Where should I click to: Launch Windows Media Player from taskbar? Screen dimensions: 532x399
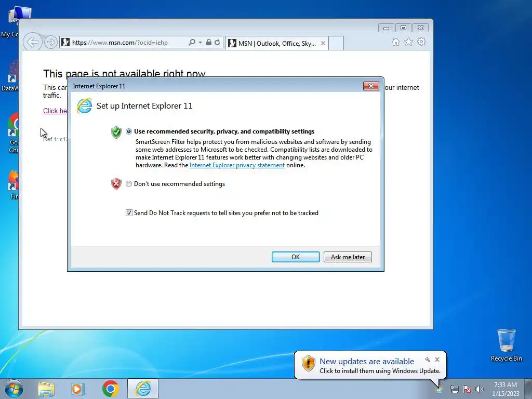coord(78,389)
